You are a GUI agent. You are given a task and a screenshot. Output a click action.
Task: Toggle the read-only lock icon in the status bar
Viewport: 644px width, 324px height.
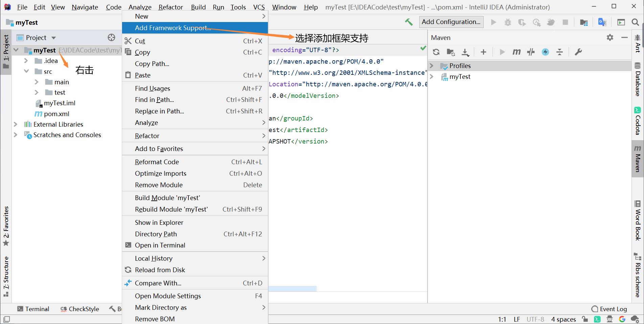(585, 319)
